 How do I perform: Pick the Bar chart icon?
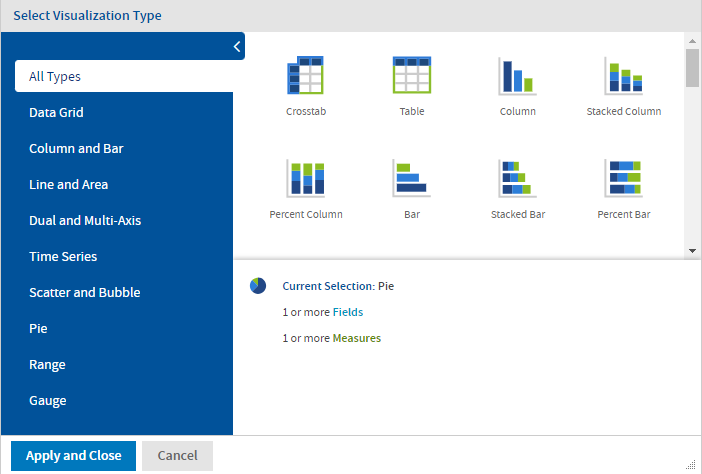411,178
